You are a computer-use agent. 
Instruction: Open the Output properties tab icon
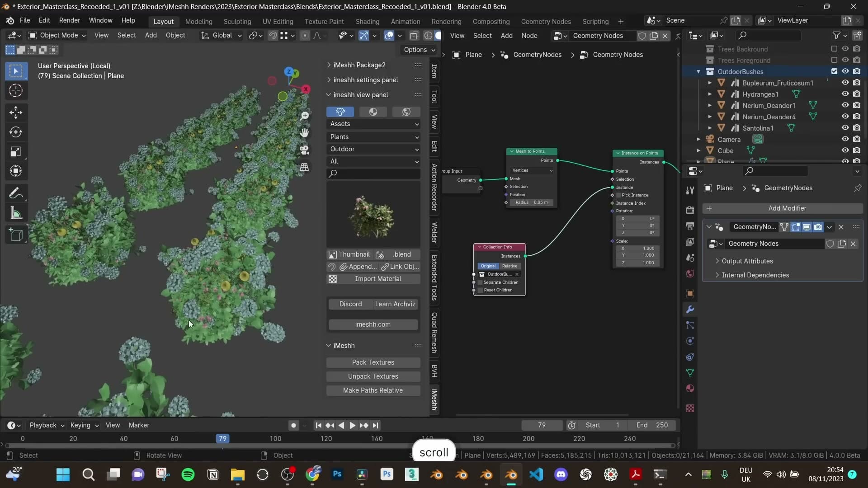pyautogui.click(x=690, y=226)
